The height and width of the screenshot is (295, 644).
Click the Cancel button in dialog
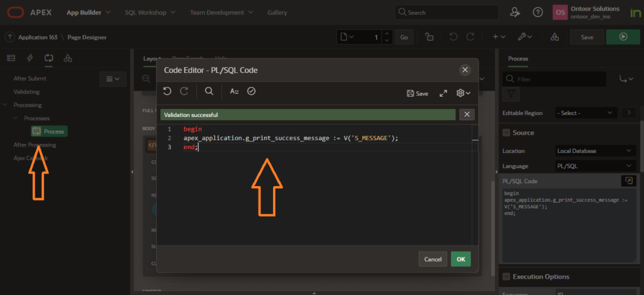(x=433, y=259)
